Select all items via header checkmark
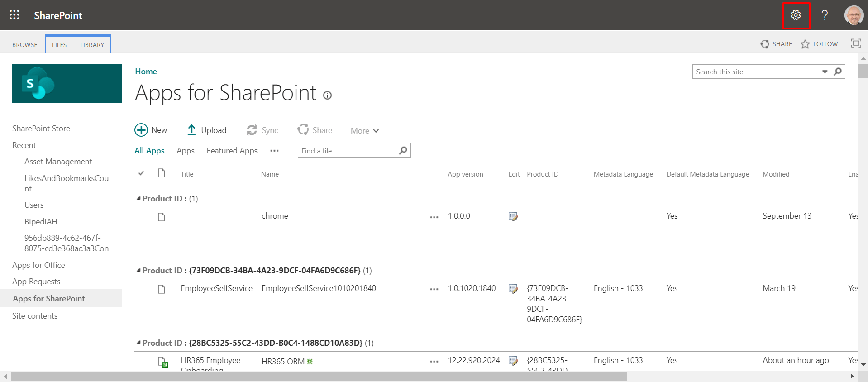This screenshot has width=868, height=382. pyautogui.click(x=141, y=173)
